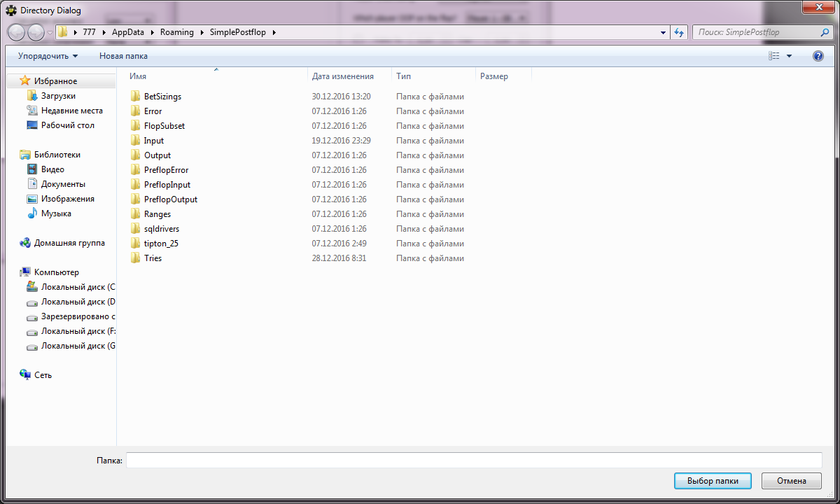Select the tipton_25 folder
Screen dimensions: 840x504
coord(161,244)
